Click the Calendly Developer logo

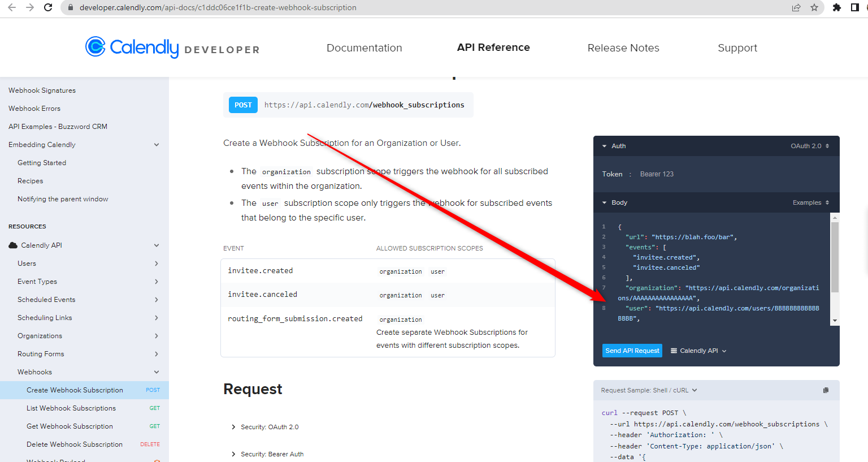(x=172, y=48)
